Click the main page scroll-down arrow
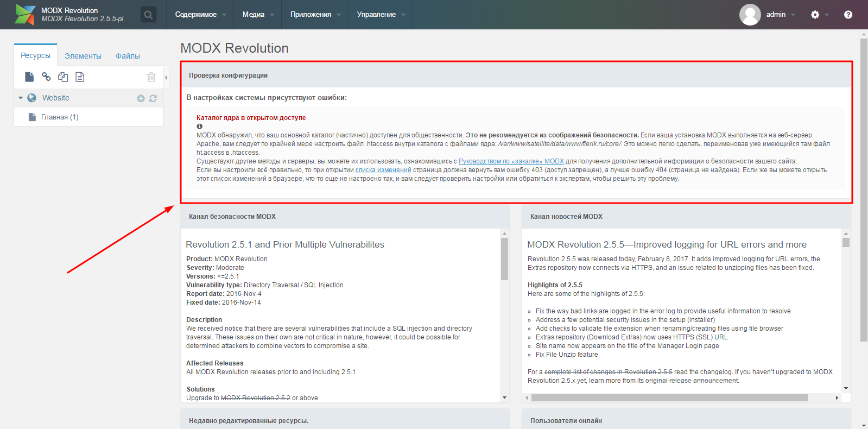 pyautogui.click(x=864, y=425)
